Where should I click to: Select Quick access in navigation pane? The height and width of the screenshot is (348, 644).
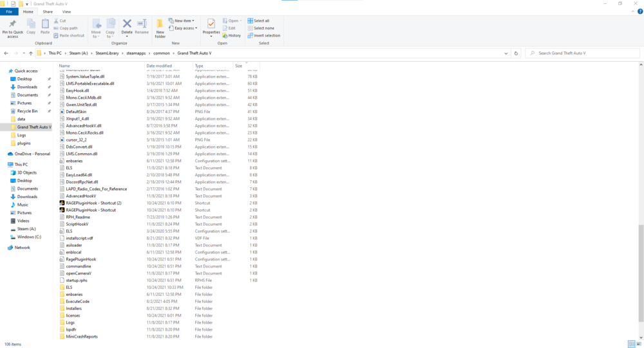coord(26,71)
